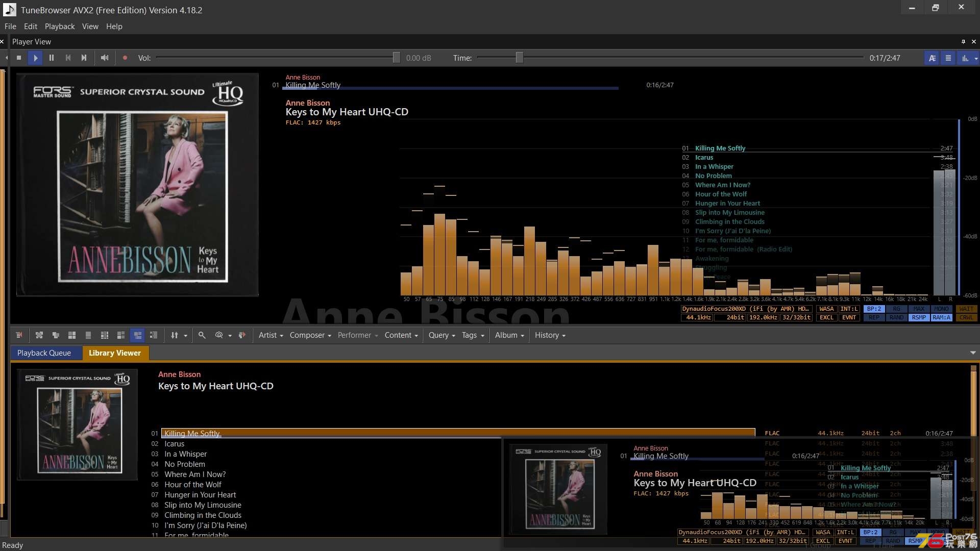The width and height of the screenshot is (980, 551).
Task: Click the list lines icon in Player View
Action: pos(948,58)
